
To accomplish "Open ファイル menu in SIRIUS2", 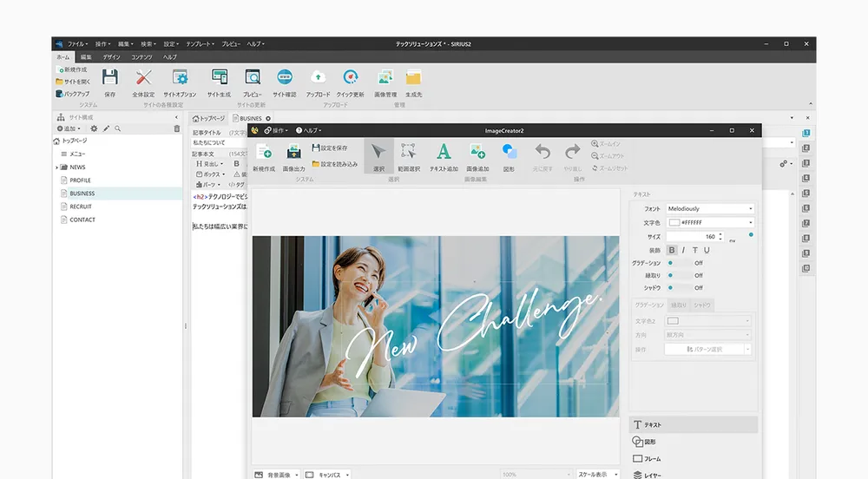I will [77, 43].
